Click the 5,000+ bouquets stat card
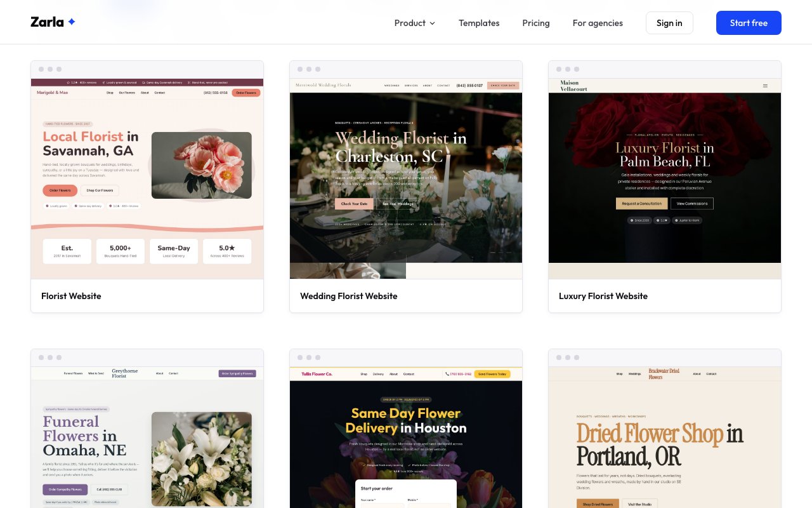The image size is (812, 508). pyautogui.click(x=121, y=251)
